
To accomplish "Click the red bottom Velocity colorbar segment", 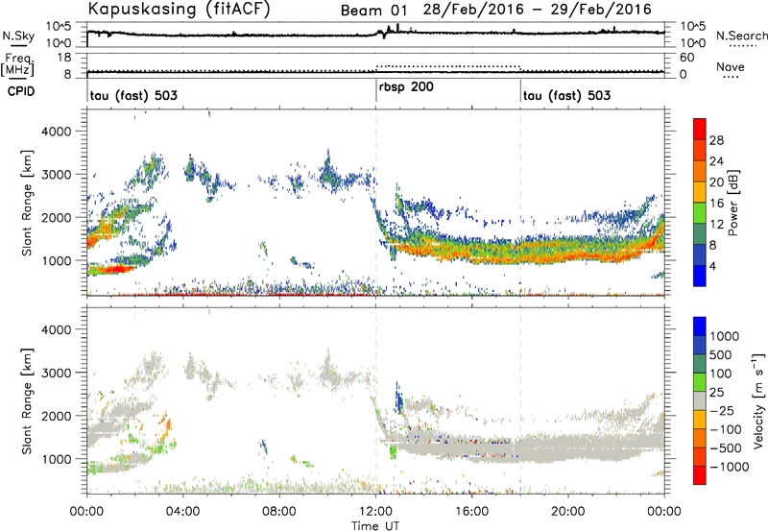I will tap(700, 475).
